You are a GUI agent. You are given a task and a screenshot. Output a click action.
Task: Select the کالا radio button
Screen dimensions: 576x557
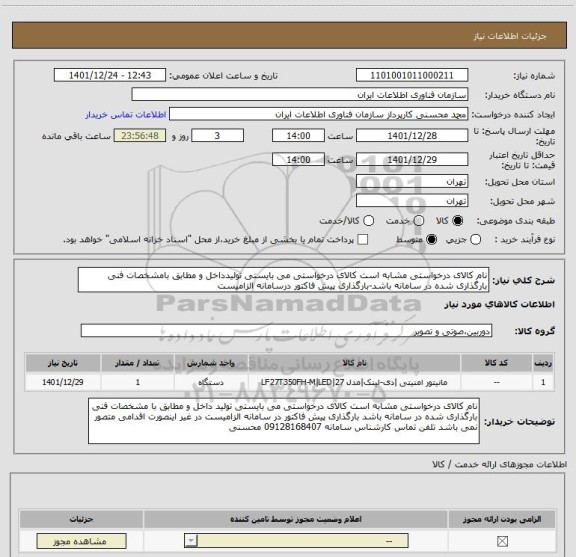click(x=458, y=221)
